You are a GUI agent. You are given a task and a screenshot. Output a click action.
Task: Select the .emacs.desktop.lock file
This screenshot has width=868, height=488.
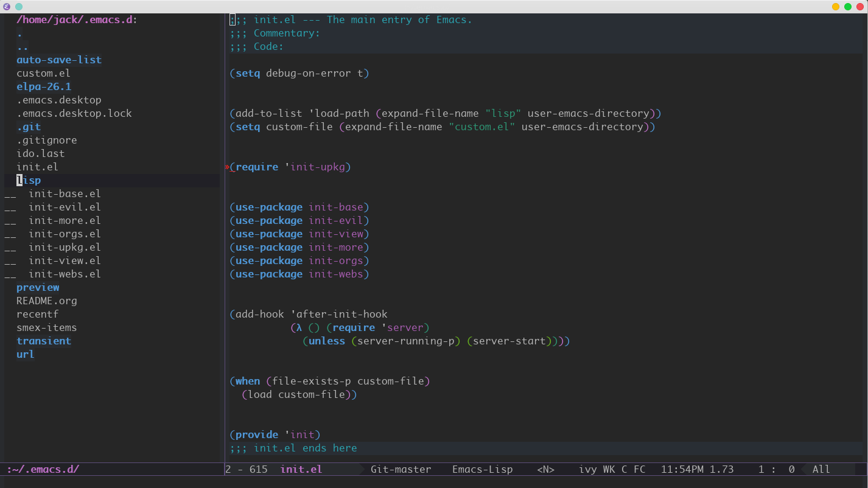(74, 113)
